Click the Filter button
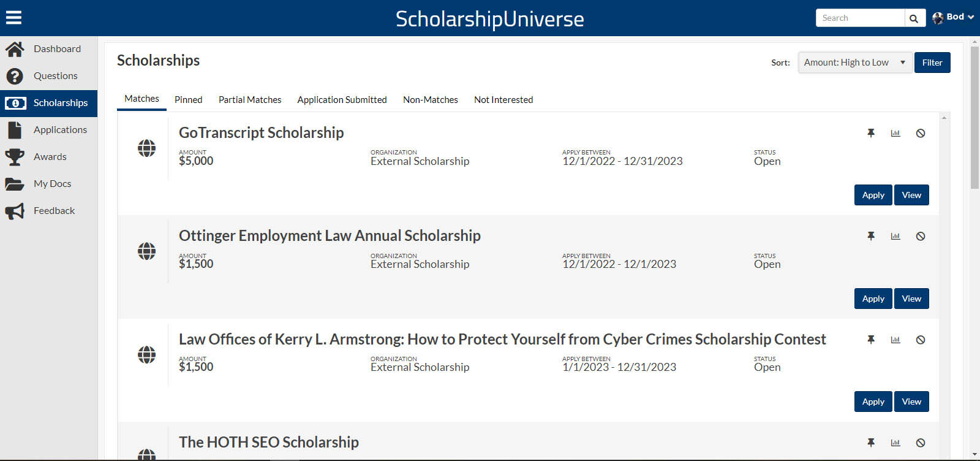980x461 pixels. click(932, 63)
